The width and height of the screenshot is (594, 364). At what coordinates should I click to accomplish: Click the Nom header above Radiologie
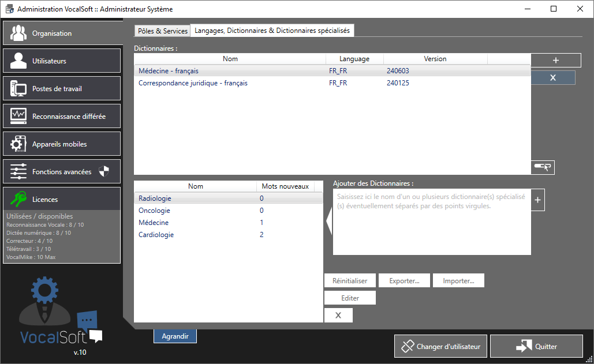point(196,186)
